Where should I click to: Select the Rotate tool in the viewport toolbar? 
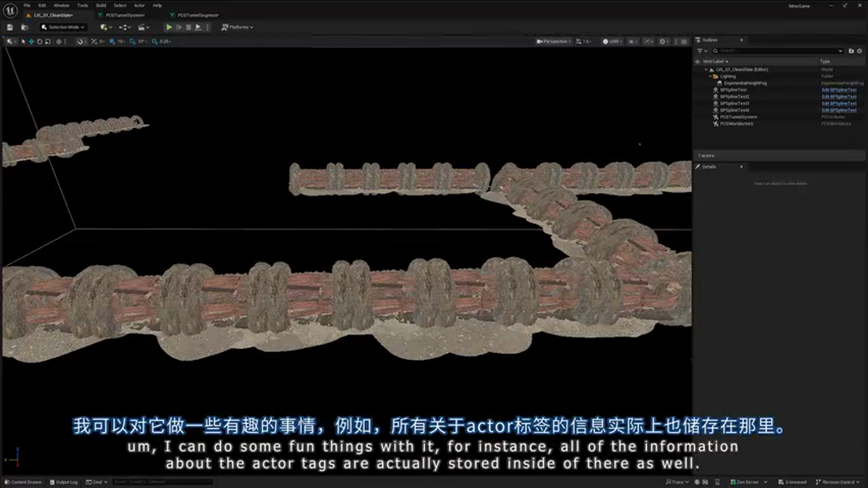point(39,41)
